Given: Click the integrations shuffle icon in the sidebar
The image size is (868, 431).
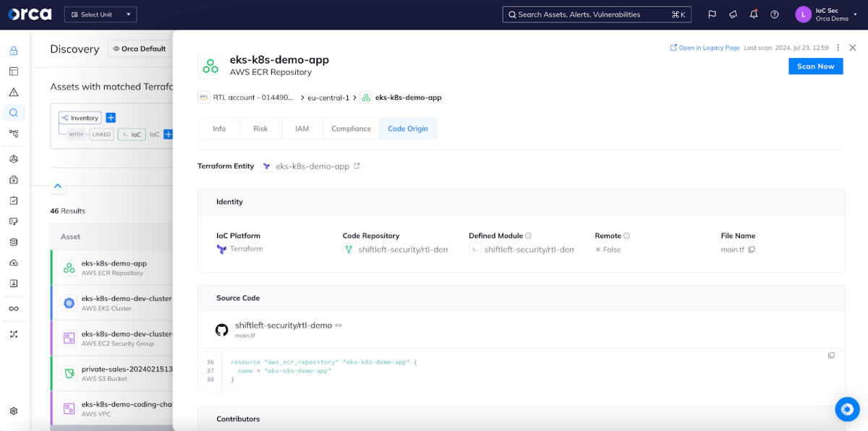Looking at the screenshot, I should (x=14, y=334).
